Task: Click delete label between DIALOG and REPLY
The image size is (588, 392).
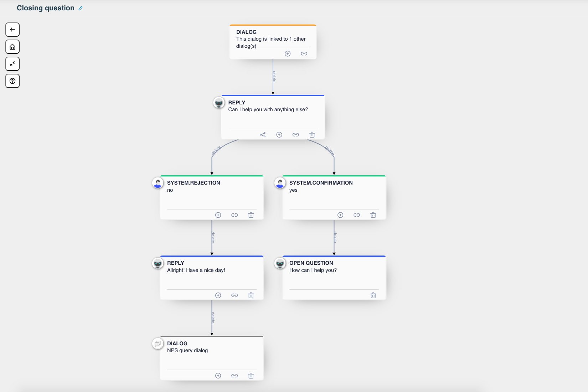Action: pos(274,77)
